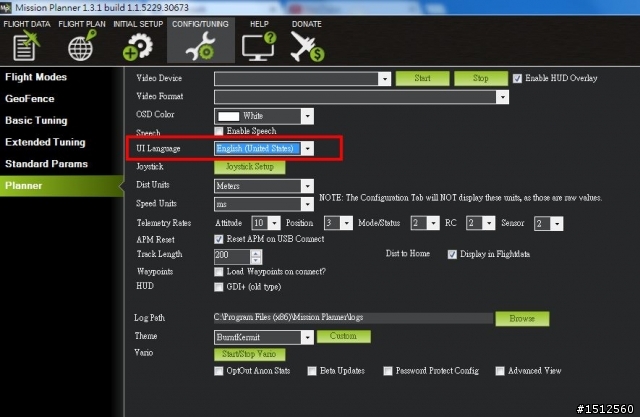The height and width of the screenshot is (417, 640).
Task: Click the Track Length value field
Action: [232, 256]
